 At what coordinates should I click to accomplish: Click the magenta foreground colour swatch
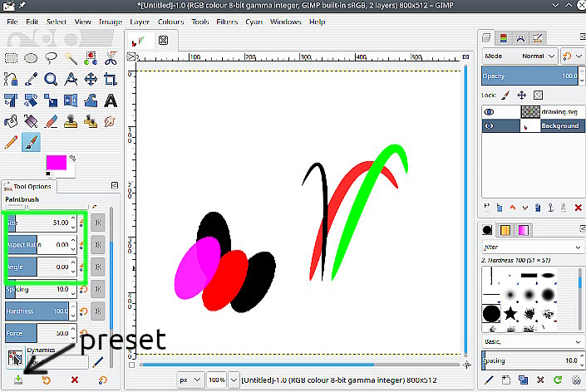tap(56, 161)
